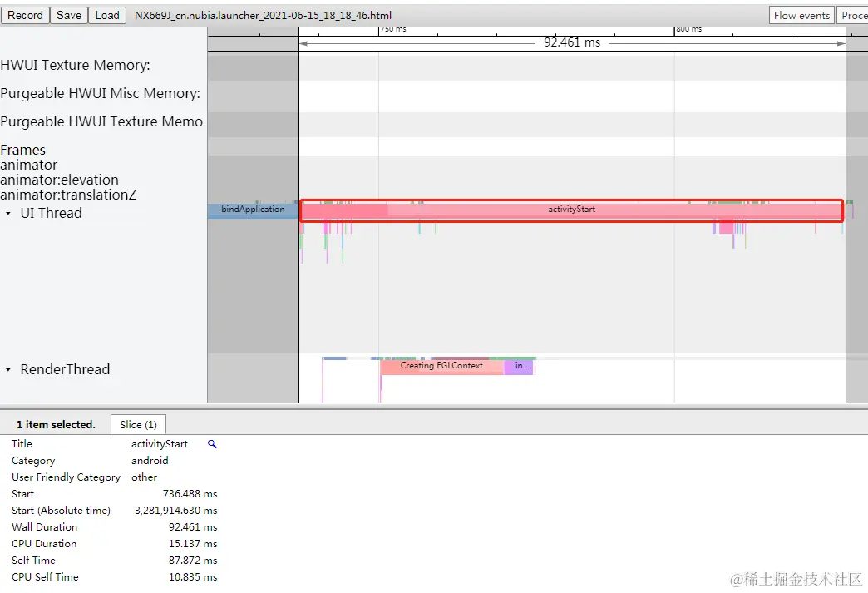The width and height of the screenshot is (868, 593).
Task: Click the search icon beside activityStart title
Action: (x=212, y=444)
